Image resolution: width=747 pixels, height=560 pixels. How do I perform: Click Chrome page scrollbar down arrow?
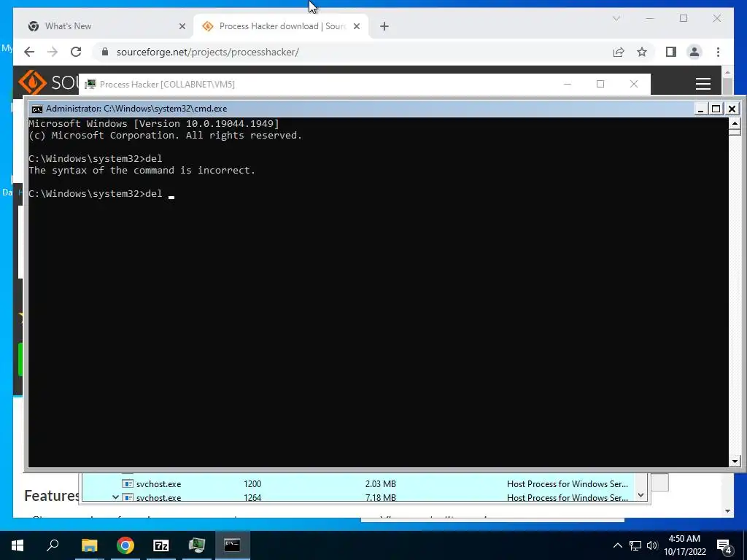(x=727, y=511)
